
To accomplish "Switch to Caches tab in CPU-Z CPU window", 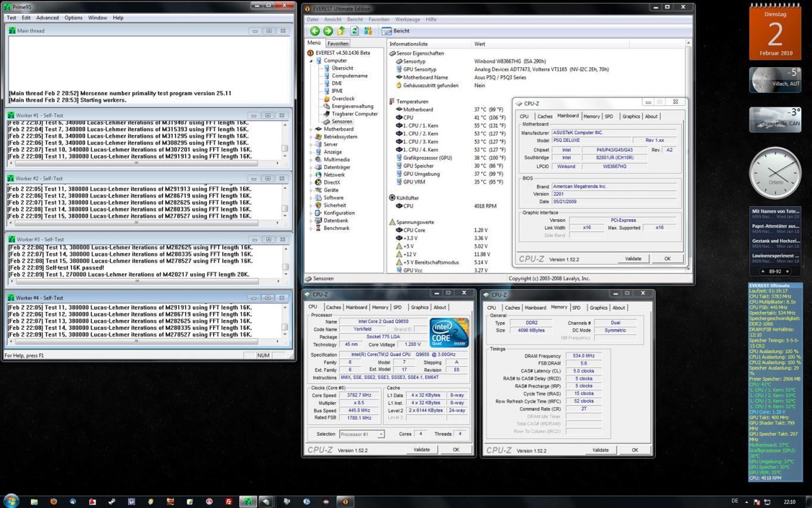I will coord(333,307).
